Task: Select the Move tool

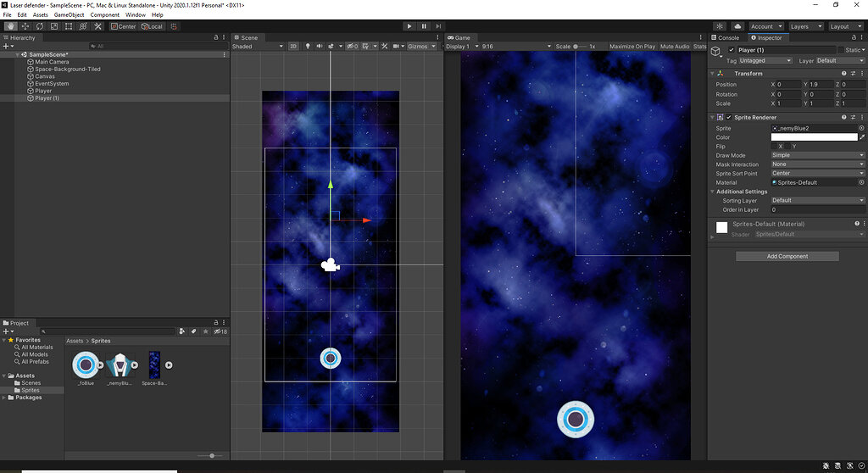Action: point(25,26)
